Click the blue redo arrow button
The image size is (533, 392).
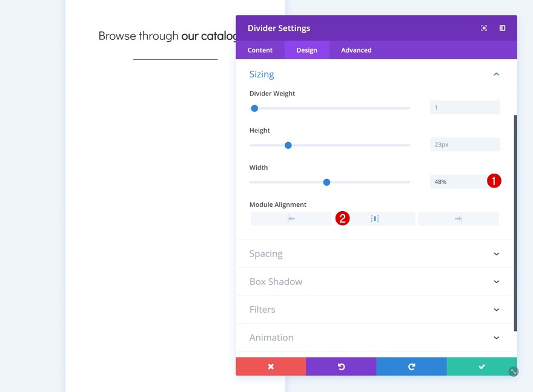411,367
